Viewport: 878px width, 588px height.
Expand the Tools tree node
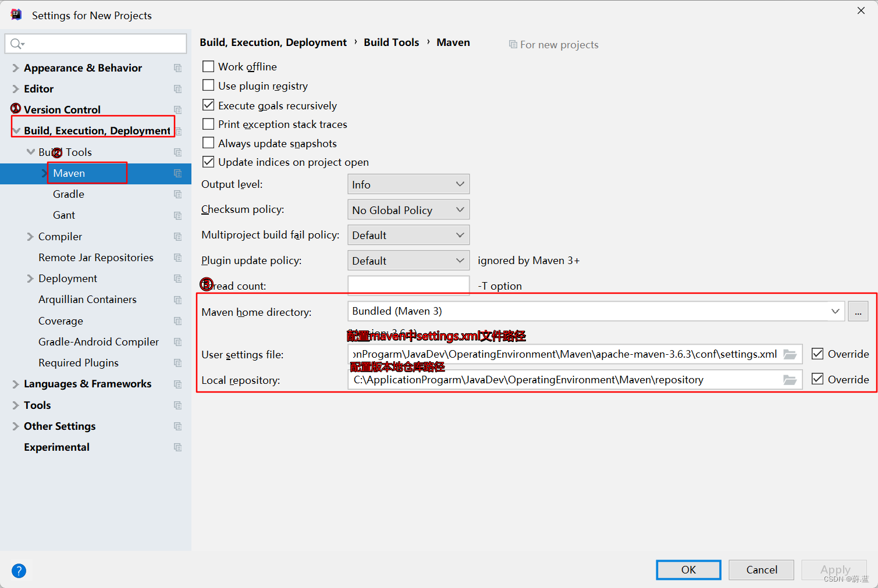[16, 405]
